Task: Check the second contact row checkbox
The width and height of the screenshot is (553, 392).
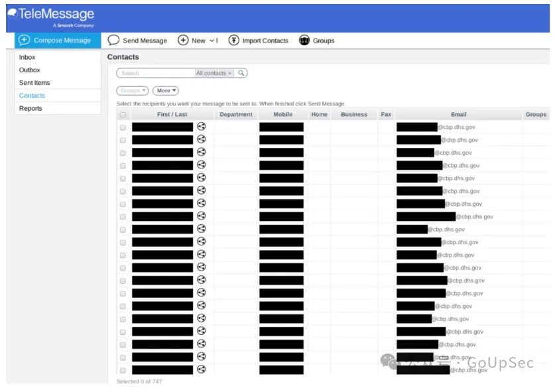Action: (x=123, y=140)
